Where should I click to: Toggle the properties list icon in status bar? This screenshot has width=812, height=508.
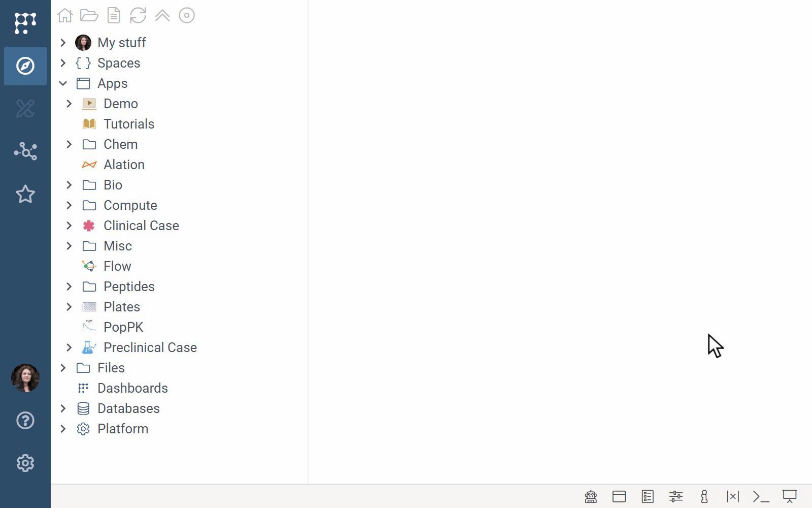pos(648,496)
